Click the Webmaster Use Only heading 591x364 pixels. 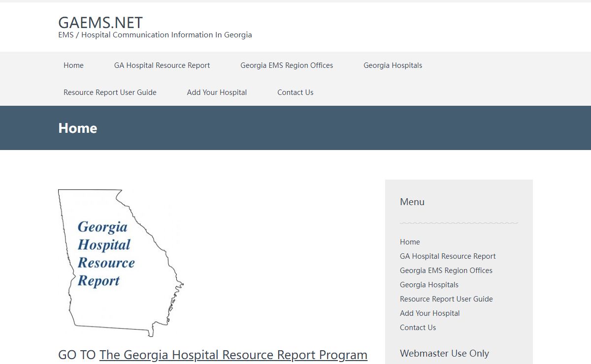444,353
